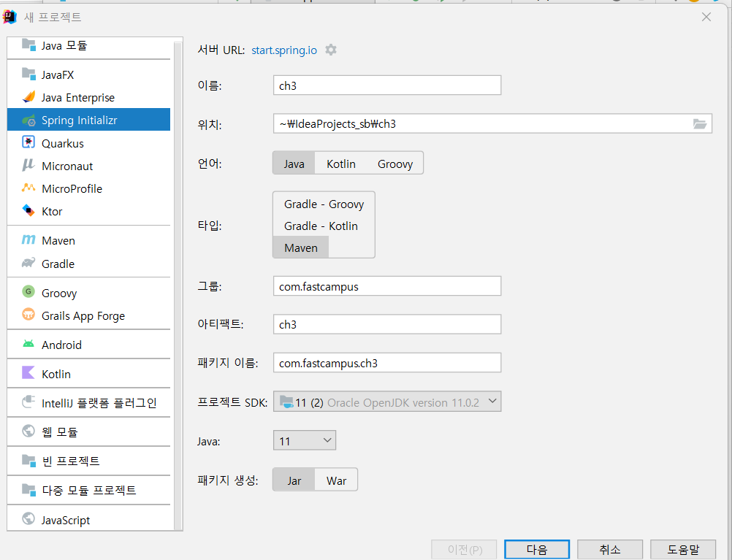732x560 pixels.
Task: Click the Quarkus logo icon
Action: (x=28, y=142)
